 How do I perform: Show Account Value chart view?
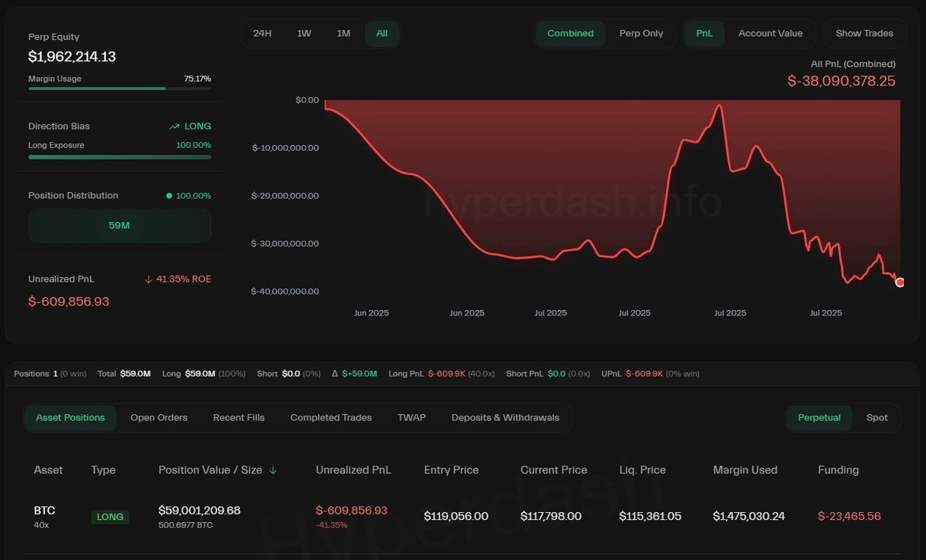[x=770, y=33]
